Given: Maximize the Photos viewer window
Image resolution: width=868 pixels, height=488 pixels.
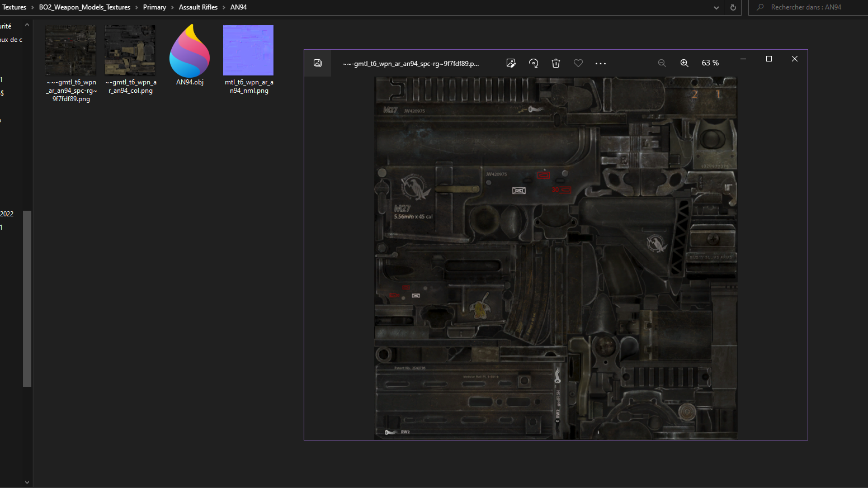Looking at the screenshot, I should click(769, 59).
